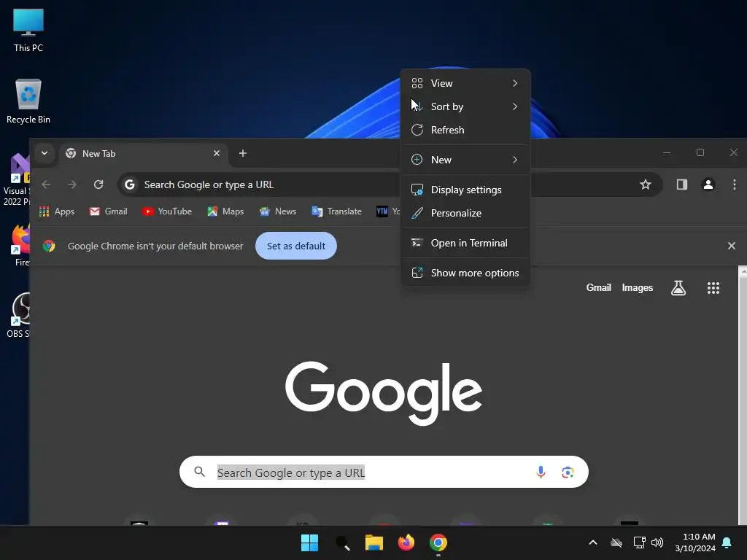Open the Images link
This screenshot has height=560, width=747.
point(637,287)
